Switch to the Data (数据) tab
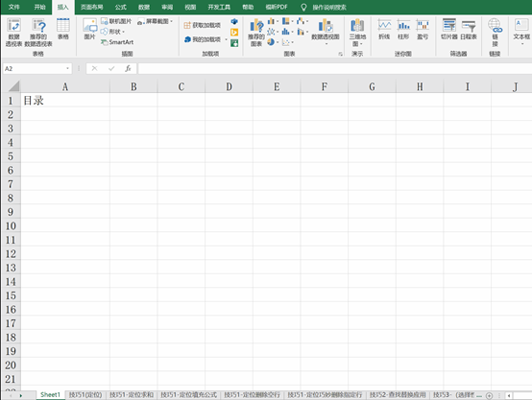This screenshot has height=400, width=532. click(144, 7)
